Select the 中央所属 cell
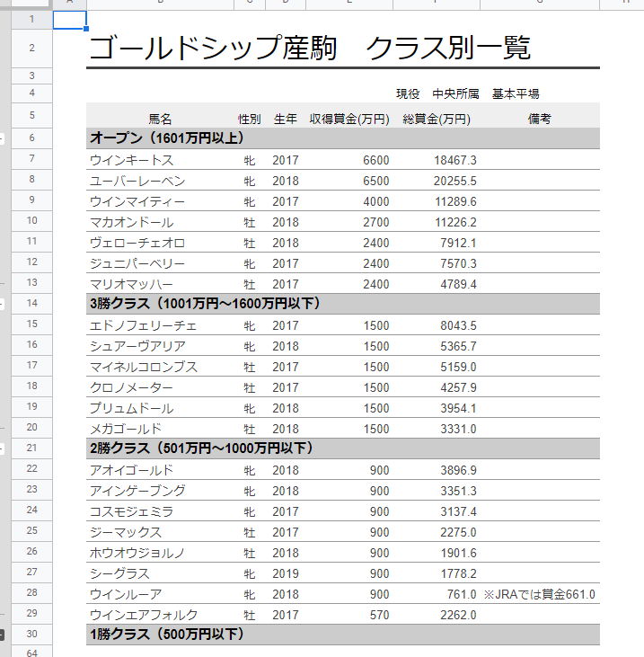 point(455,93)
